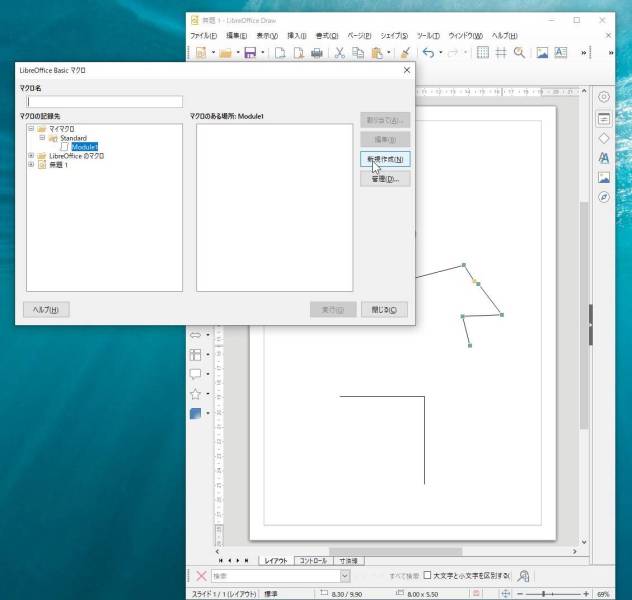Viewport: 632px width, 600px height.
Task: Expand the 無題 1 document node
Action: pos(31,164)
